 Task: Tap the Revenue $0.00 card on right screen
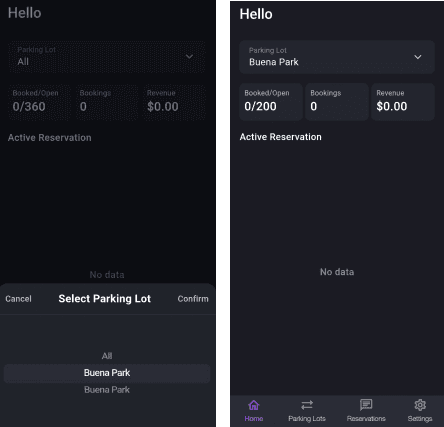[x=403, y=101]
